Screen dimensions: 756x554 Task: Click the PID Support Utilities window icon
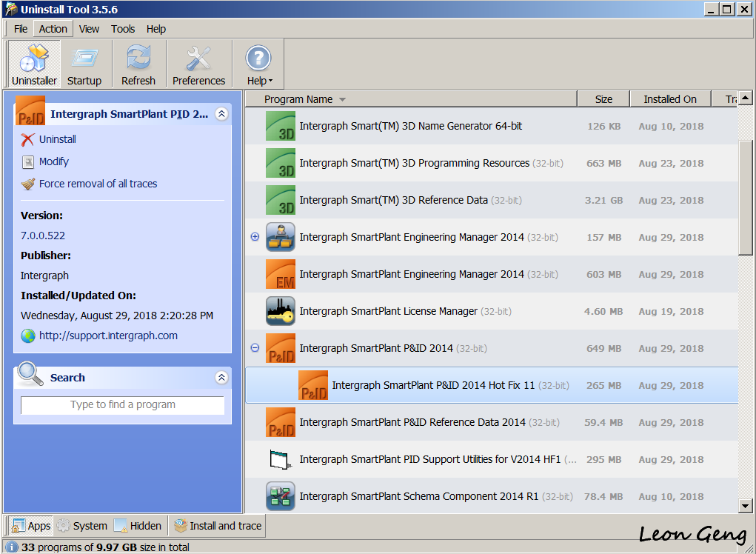point(281,459)
